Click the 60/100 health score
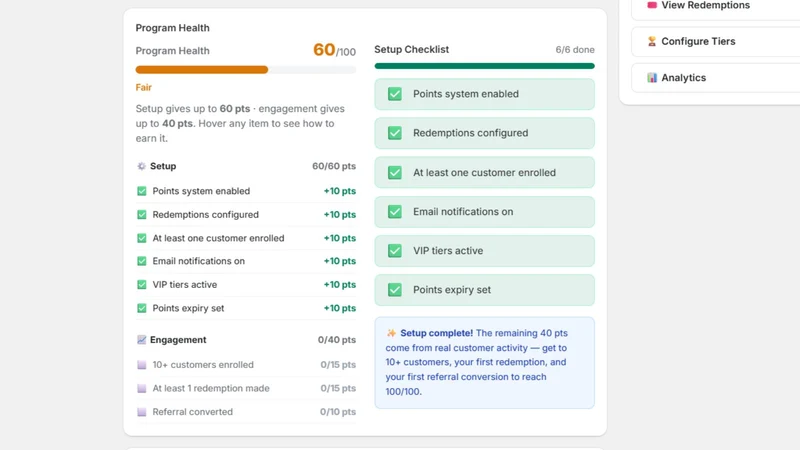 click(x=334, y=50)
